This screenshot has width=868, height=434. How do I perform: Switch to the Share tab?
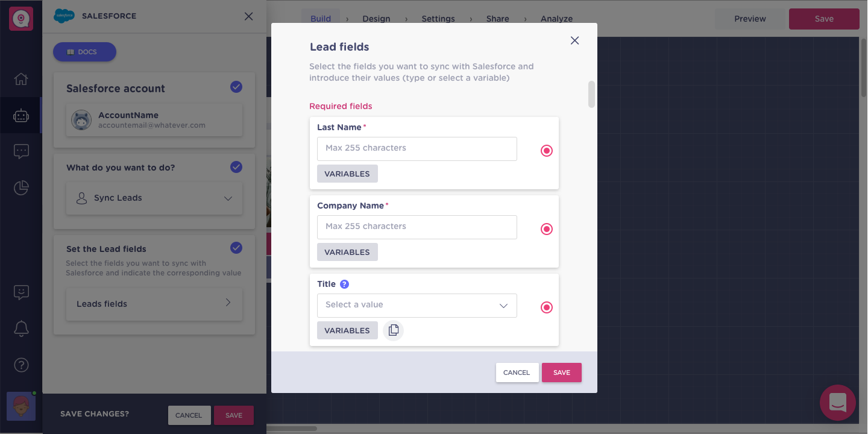click(x=498, y=19)
